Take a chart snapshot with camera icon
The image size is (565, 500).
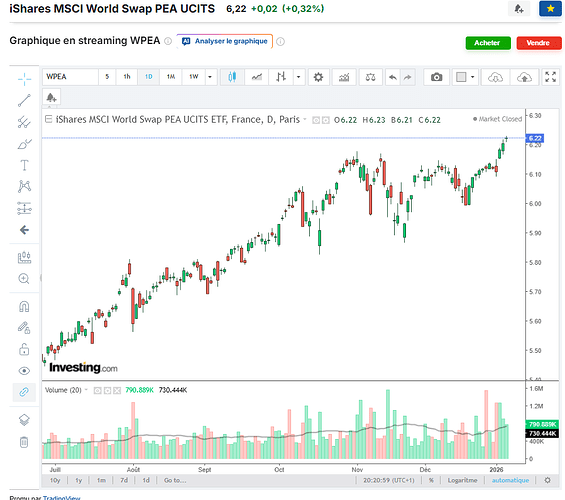(x=436, y=77)
